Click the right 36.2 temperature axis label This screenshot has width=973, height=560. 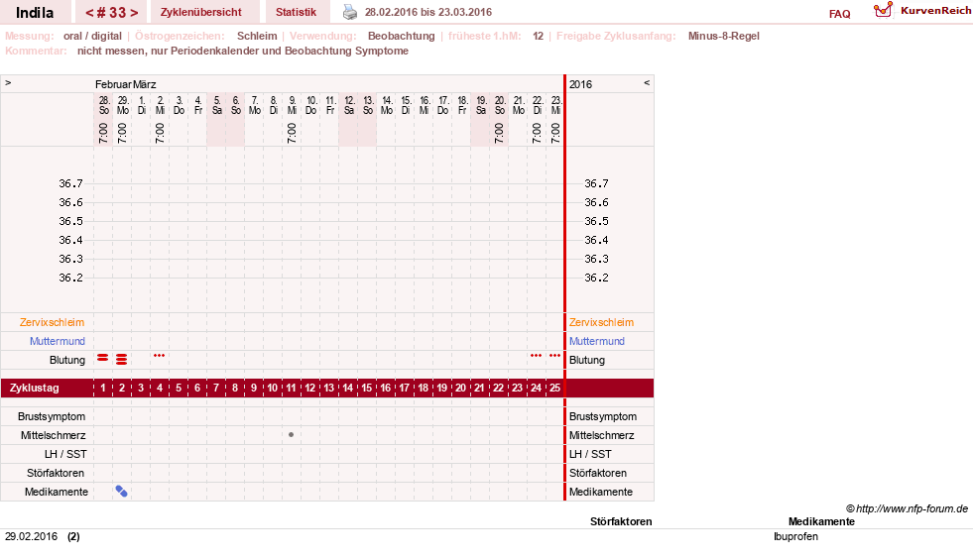tap(596, 278)
